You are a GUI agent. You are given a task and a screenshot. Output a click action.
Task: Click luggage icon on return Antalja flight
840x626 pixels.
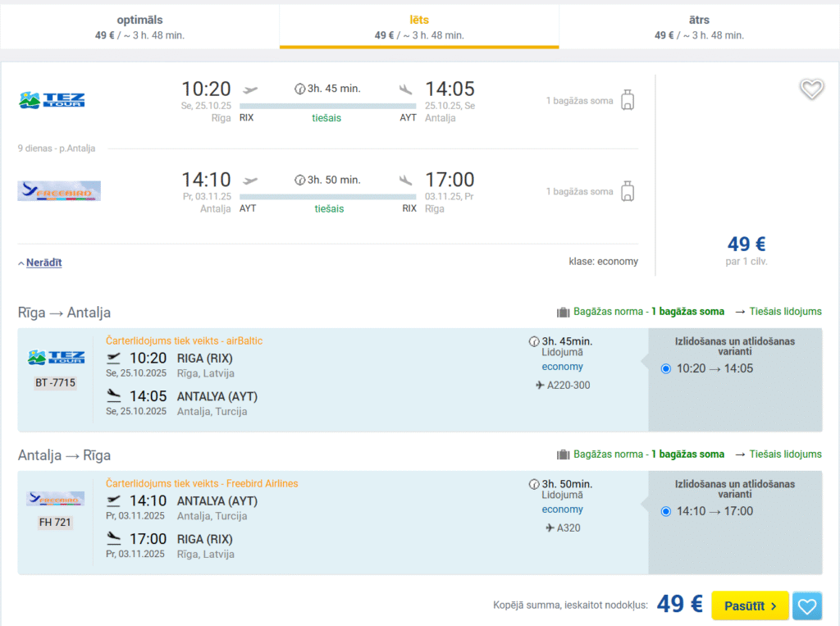(x=628, y=191)
